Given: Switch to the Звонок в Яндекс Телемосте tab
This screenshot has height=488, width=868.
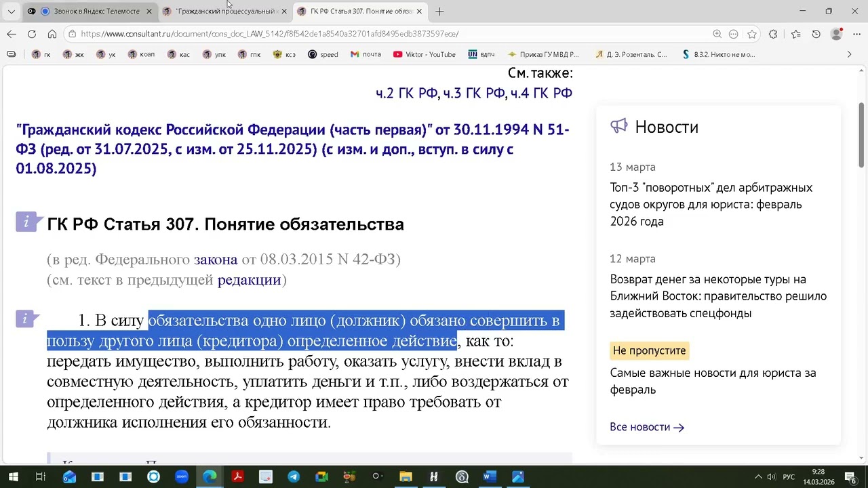Looking at the screenshot, I should (x=89, y=12).
